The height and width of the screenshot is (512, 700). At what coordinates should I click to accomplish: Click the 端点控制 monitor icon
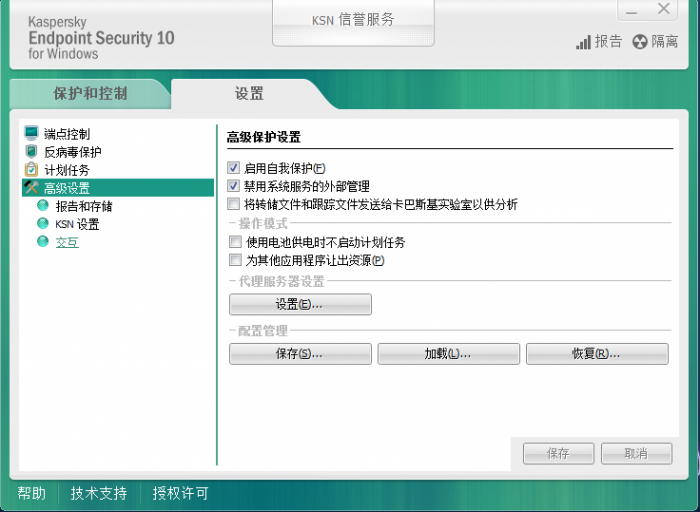31,133
